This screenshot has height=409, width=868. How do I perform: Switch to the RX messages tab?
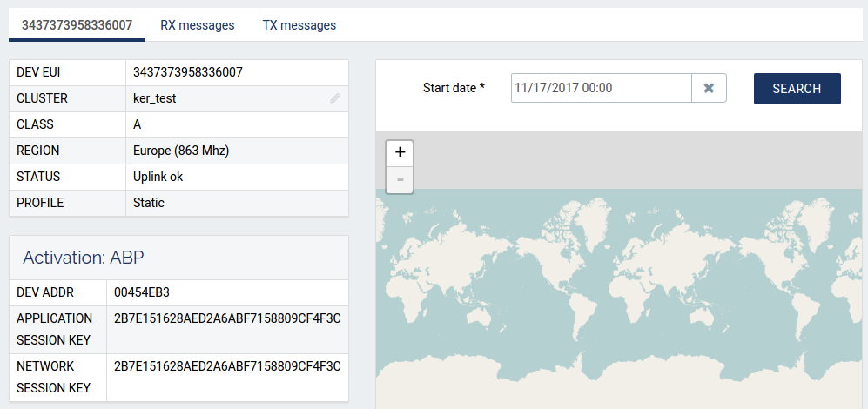198,25
